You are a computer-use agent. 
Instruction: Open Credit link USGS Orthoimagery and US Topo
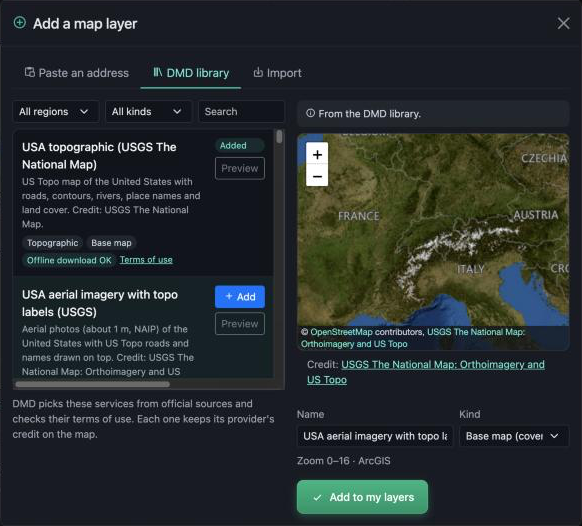[426, 372]
